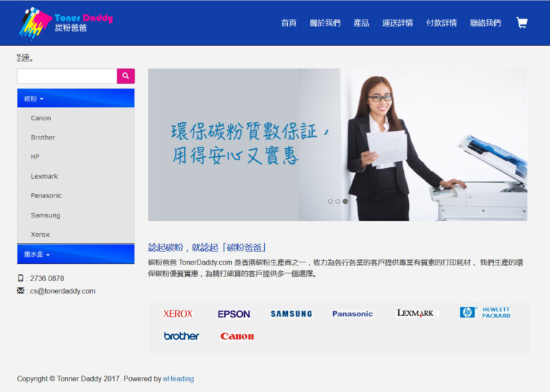Go to 產品 in the top menu
This screenshot has height=392, width=550.
point(361,23)
